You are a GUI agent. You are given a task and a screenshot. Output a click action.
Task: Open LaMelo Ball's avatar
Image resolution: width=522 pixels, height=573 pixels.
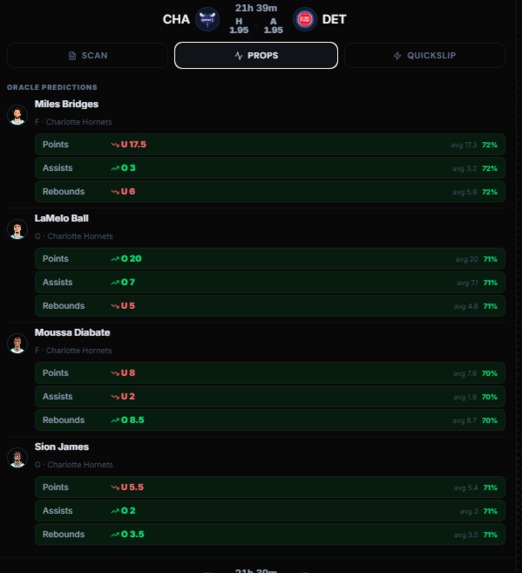click(17, 229)
